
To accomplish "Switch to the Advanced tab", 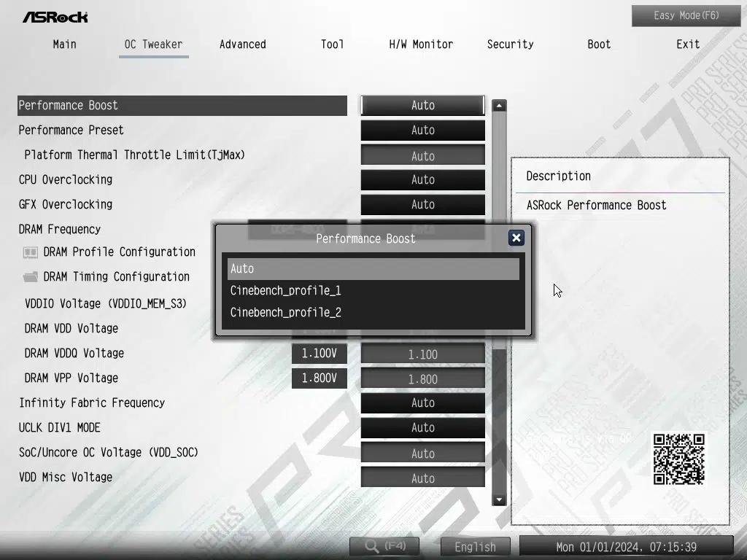I will 242,44.
